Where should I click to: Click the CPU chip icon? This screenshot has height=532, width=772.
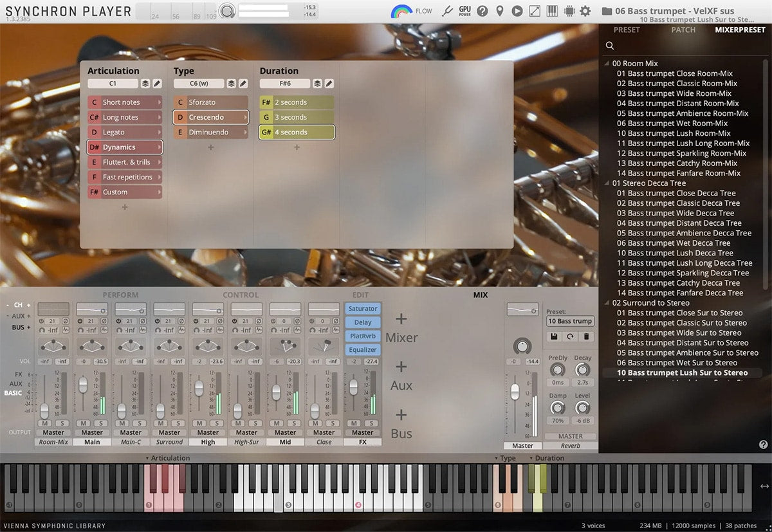(x=569, y=11)
